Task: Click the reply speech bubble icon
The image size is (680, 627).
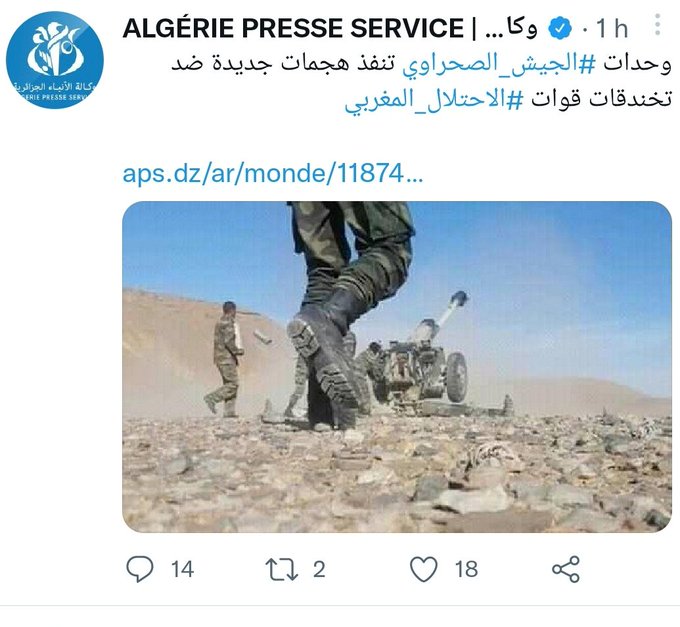Action: click(140, 568)
